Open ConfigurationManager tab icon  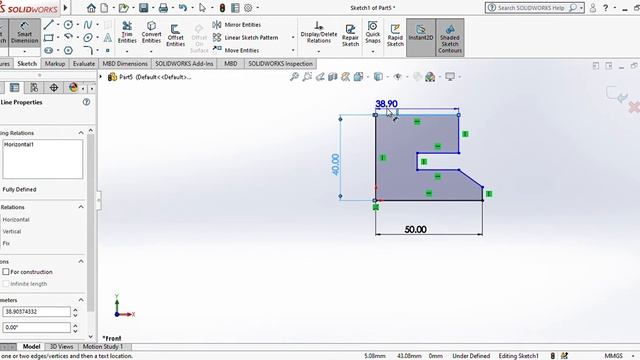point(34,88)
